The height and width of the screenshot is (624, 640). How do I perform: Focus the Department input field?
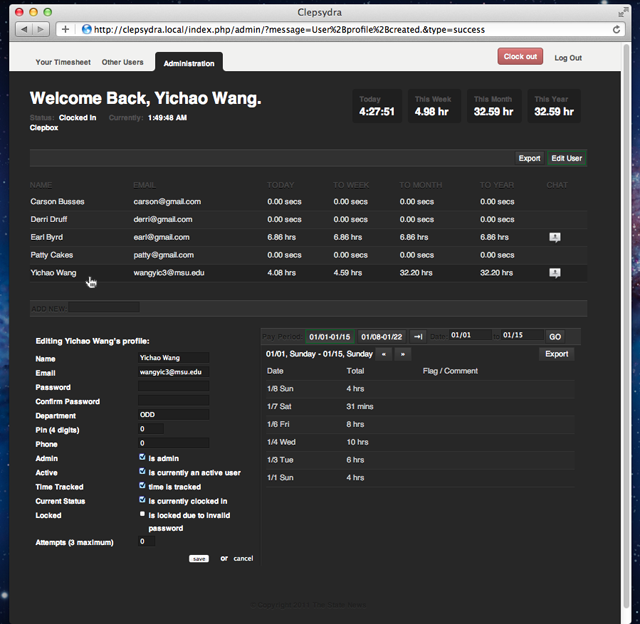tap(173, 415)
